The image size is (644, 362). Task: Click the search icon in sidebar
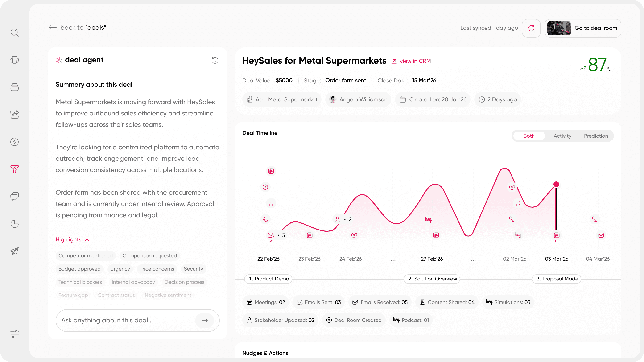(x=15, y=33)
